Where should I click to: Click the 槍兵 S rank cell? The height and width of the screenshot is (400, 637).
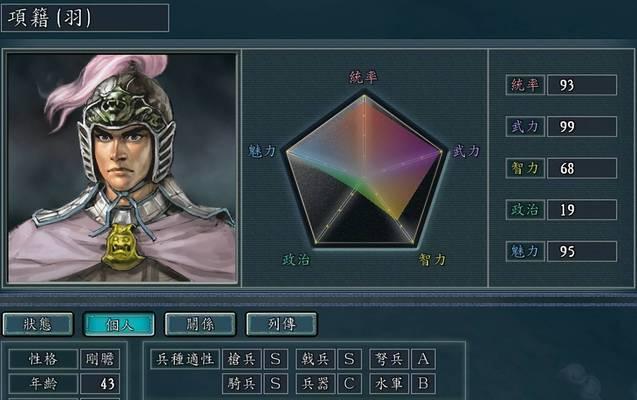(276, 359)
